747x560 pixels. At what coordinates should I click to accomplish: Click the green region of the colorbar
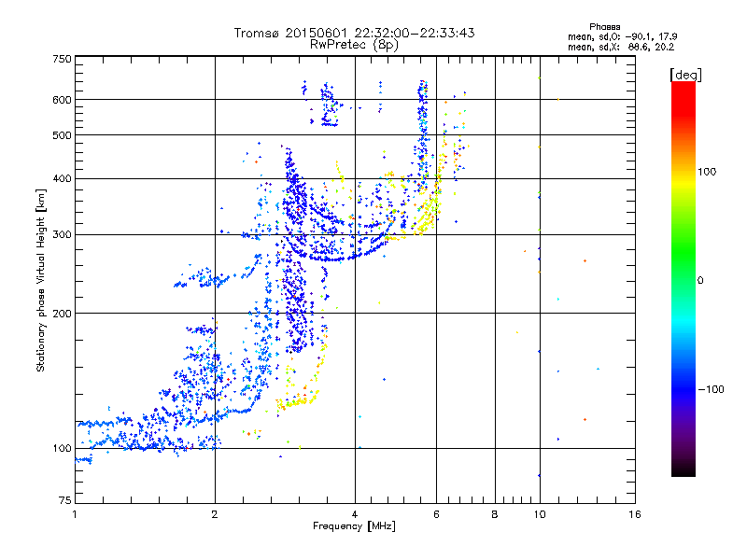[684, 252]
